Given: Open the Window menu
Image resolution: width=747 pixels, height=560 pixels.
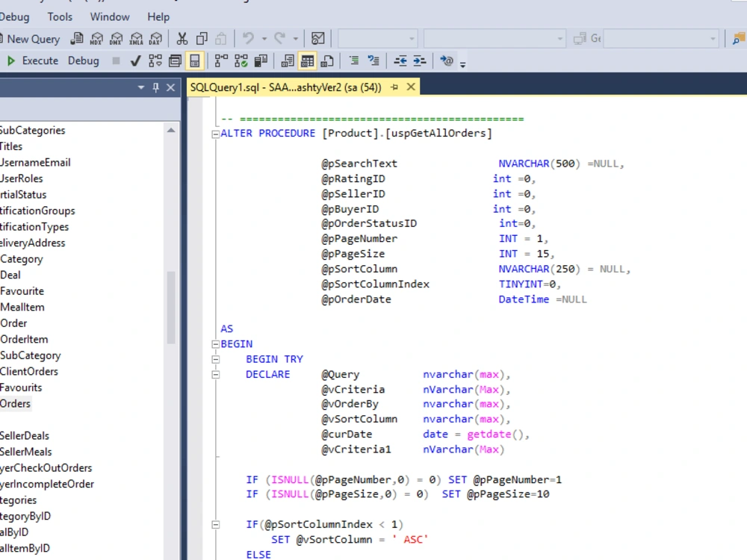Looking at the screenshot, I should (x=109, y=16).
